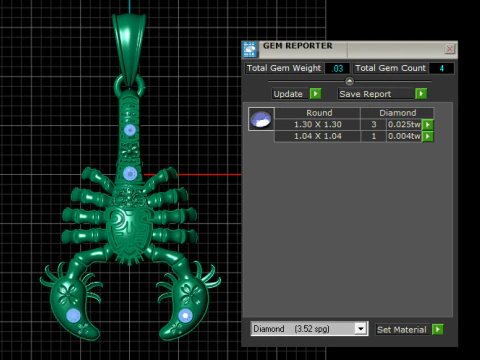This screenshot has height=360, width=480.
Task: Click the green arrow beside Set Material
Action: point(437,329)
